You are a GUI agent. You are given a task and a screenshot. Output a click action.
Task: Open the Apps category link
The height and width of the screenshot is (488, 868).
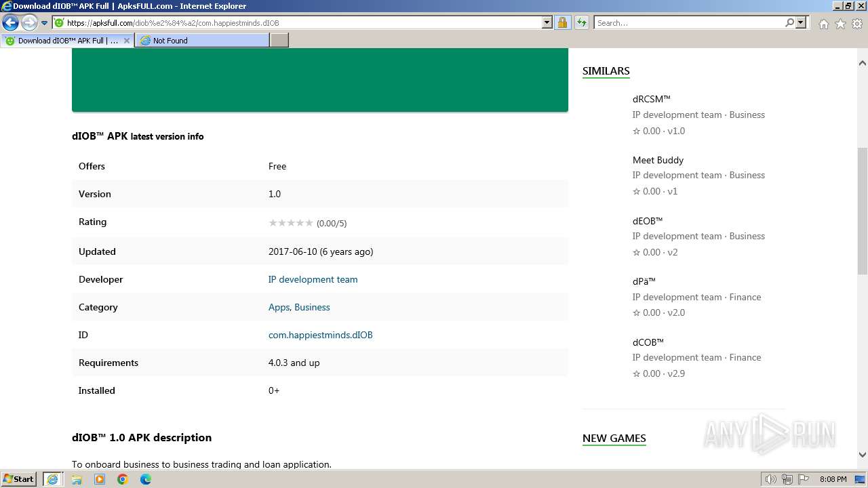tap(279, 307)
